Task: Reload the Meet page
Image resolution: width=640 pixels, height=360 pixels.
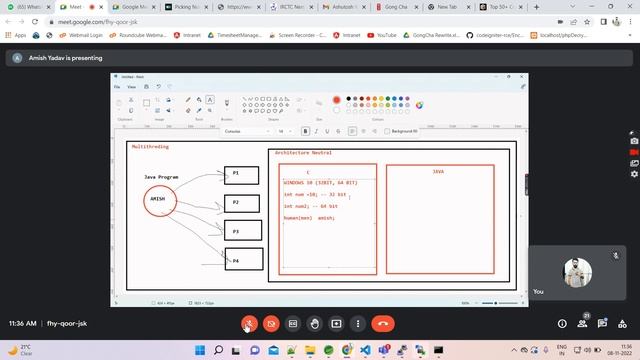Action: 35,22
